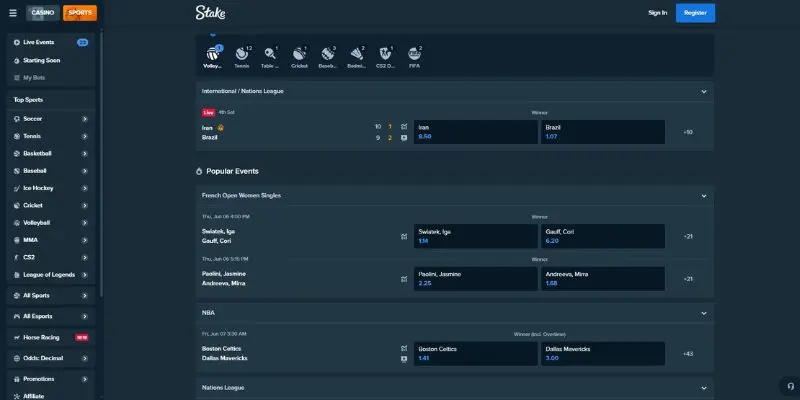This screenshot has height=400, width=800.
Task: Select the Tennis sport icon in carousel
Action: pos(241,57)
